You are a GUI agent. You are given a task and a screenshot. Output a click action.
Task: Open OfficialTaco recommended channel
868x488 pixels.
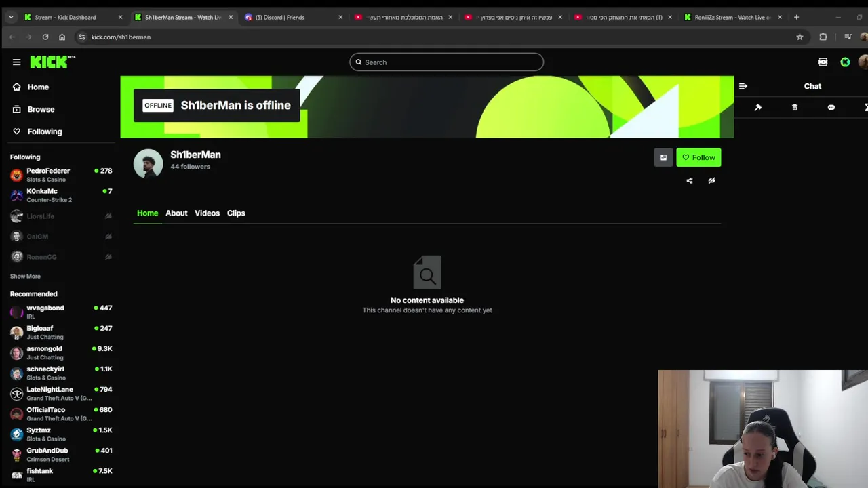(61, 413)
